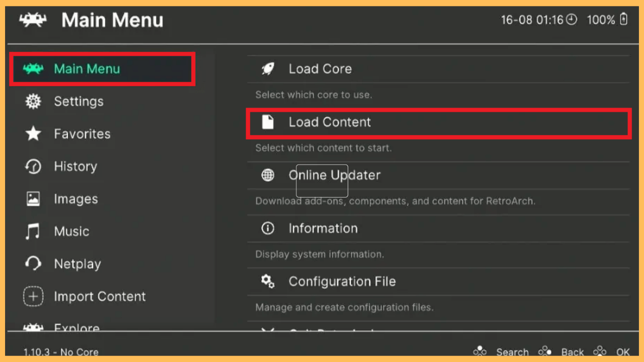Click the gear icon for Configuration File
This screenshot has height=362, width=644.
point(267,282)
